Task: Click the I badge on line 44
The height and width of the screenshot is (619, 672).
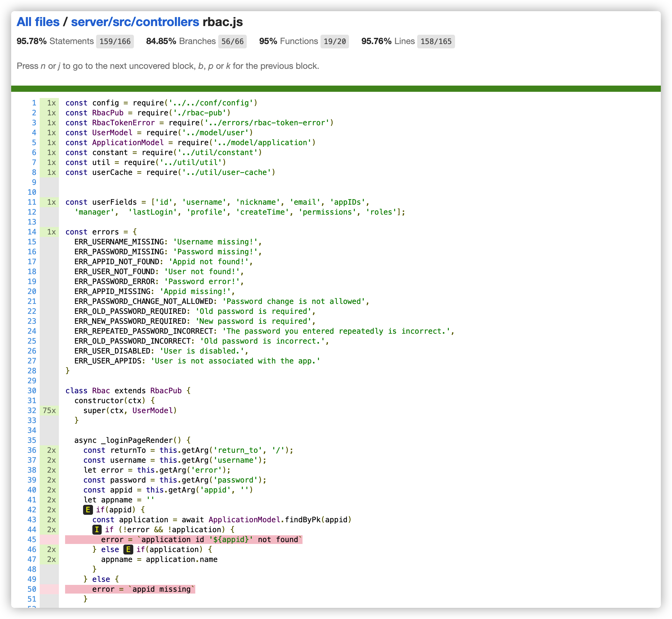Action: click(x=97, y=530)
